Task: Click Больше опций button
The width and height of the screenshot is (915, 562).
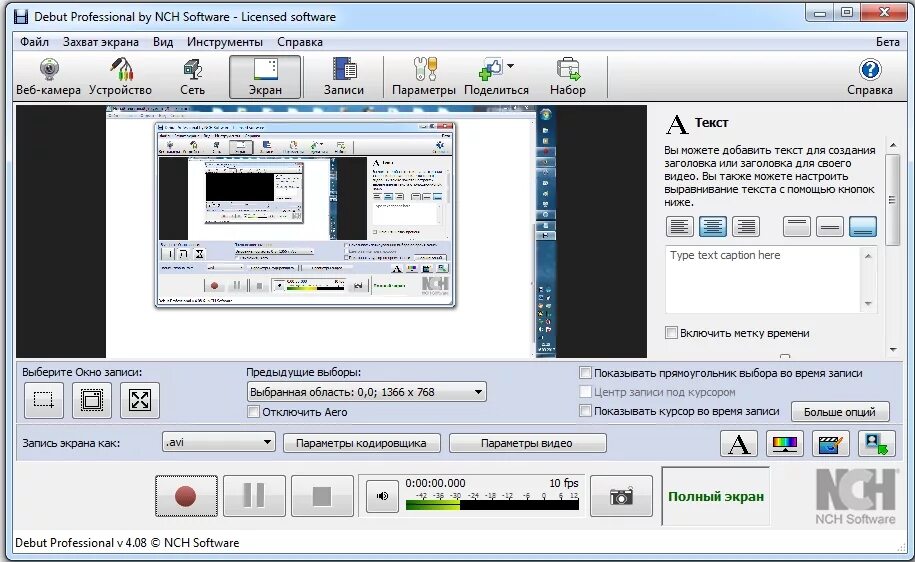Action: (x=840, y=411)
